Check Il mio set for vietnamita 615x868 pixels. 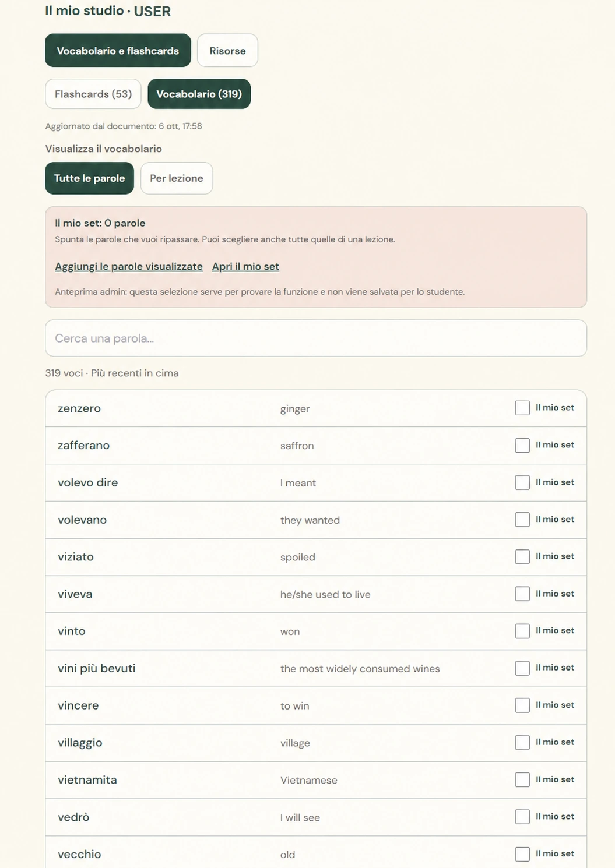pyautogui.click(x=522, y=779)
